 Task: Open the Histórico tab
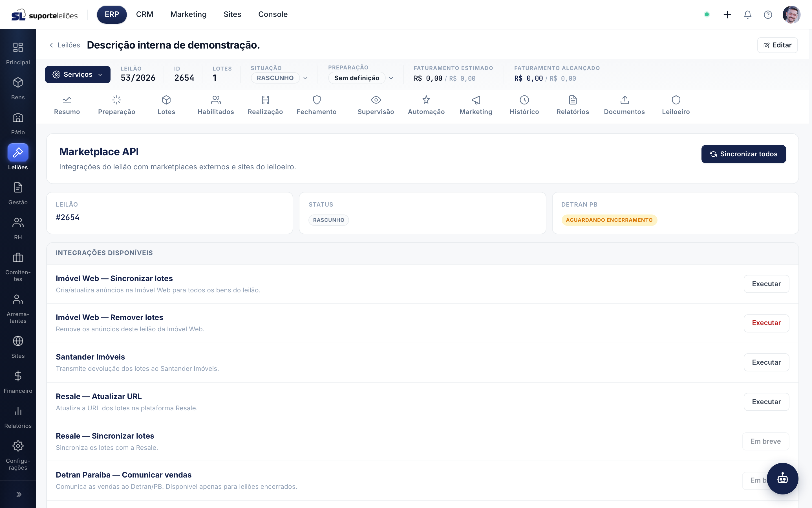524,106
